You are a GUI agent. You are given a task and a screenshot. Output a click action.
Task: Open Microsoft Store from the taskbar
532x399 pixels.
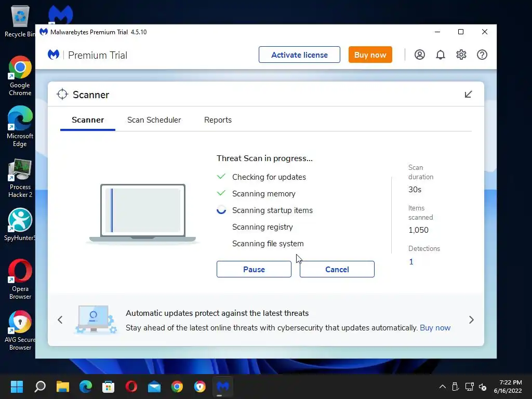[x=108, y=387]
